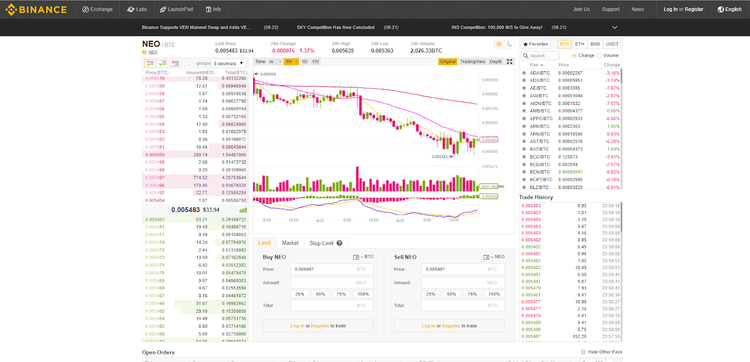The image size is (750, 362).
Task: Star the BCC/BTC pair
Action: coord(524,157)
